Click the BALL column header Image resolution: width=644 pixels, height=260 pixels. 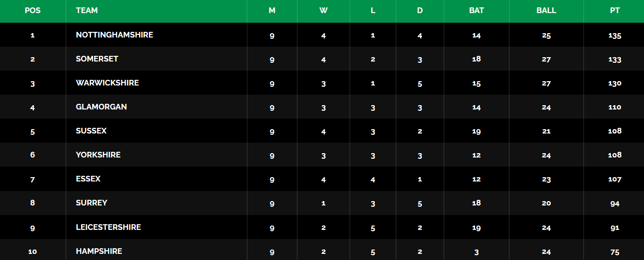(546, 10)
